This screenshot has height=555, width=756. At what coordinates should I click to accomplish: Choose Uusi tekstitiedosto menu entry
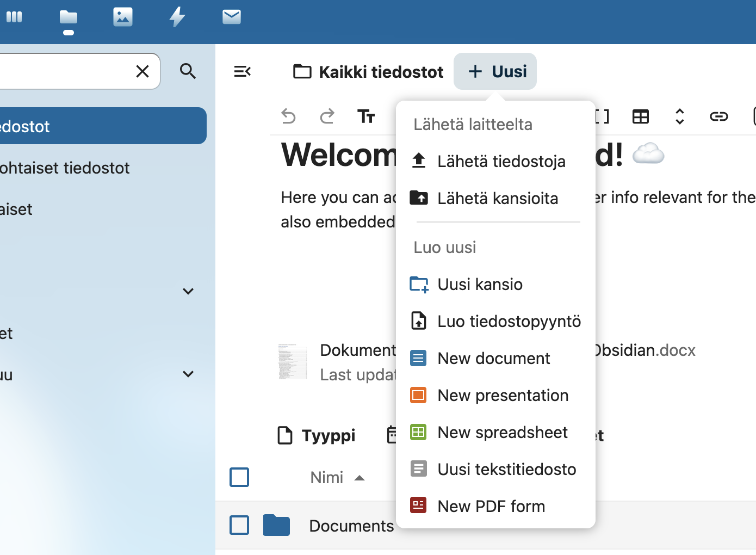tap(496, 470)
